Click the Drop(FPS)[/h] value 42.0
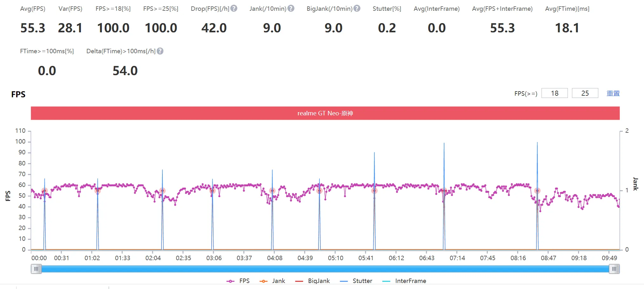 pyautogui.click(x=214, y=28)
